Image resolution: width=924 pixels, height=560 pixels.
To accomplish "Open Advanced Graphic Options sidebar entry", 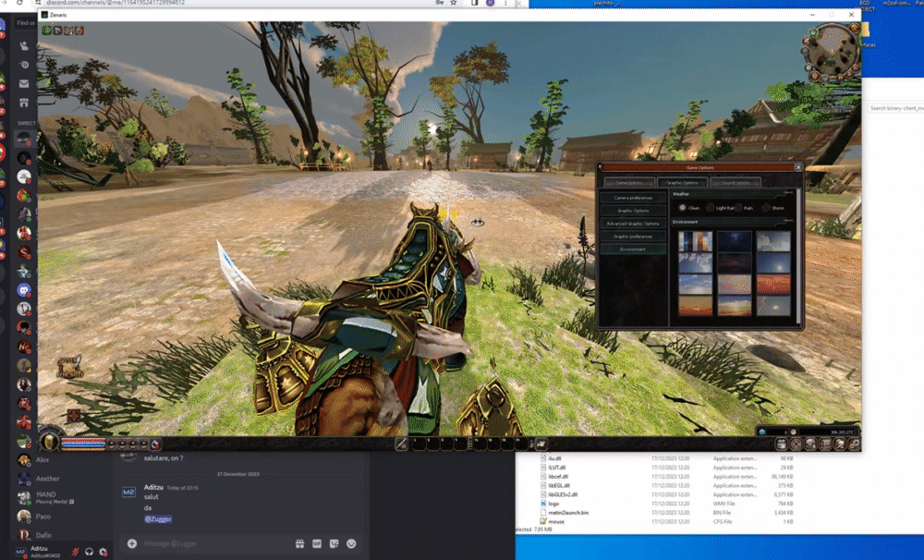I will pos(633,224).
